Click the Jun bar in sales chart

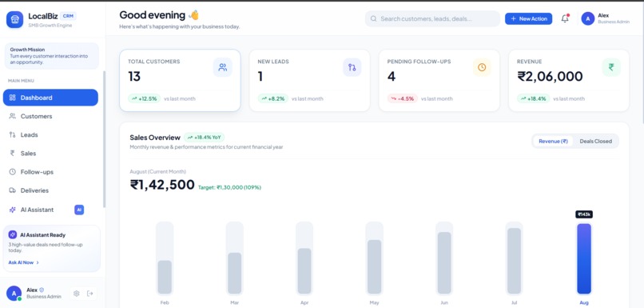click(x=444, y=262)
